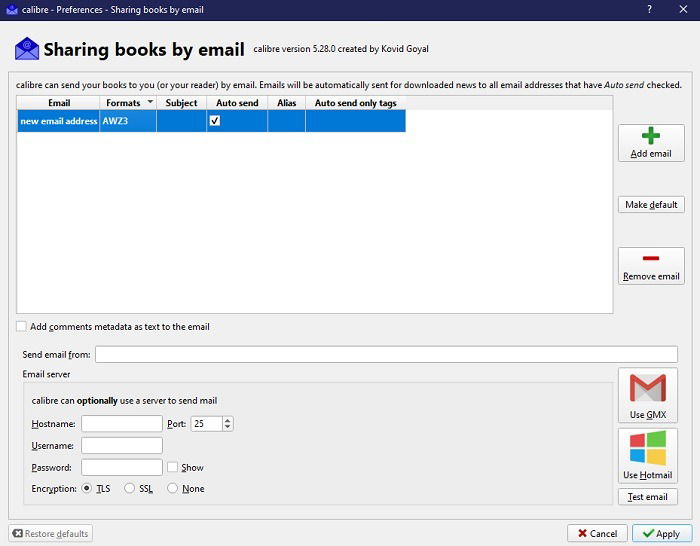Select the 'new email address' cell

tap(58, 121)
